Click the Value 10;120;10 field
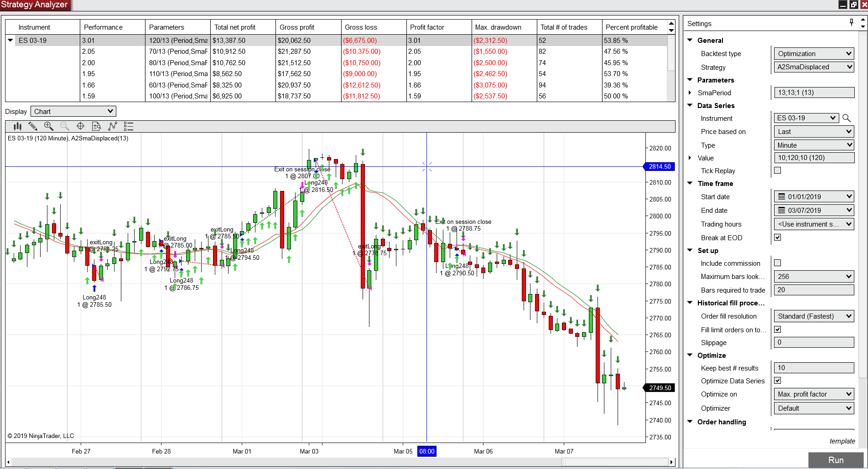The image size is (868, 469). click(814, 158)
